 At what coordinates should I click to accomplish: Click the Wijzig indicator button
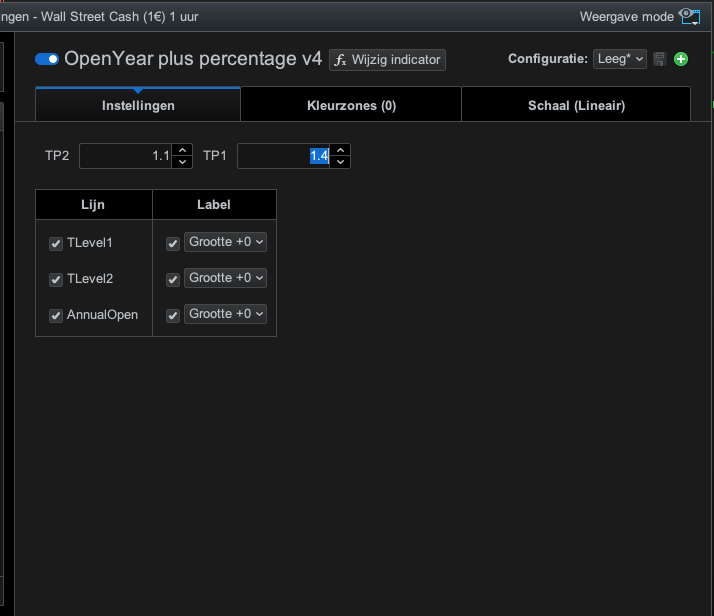387,60
